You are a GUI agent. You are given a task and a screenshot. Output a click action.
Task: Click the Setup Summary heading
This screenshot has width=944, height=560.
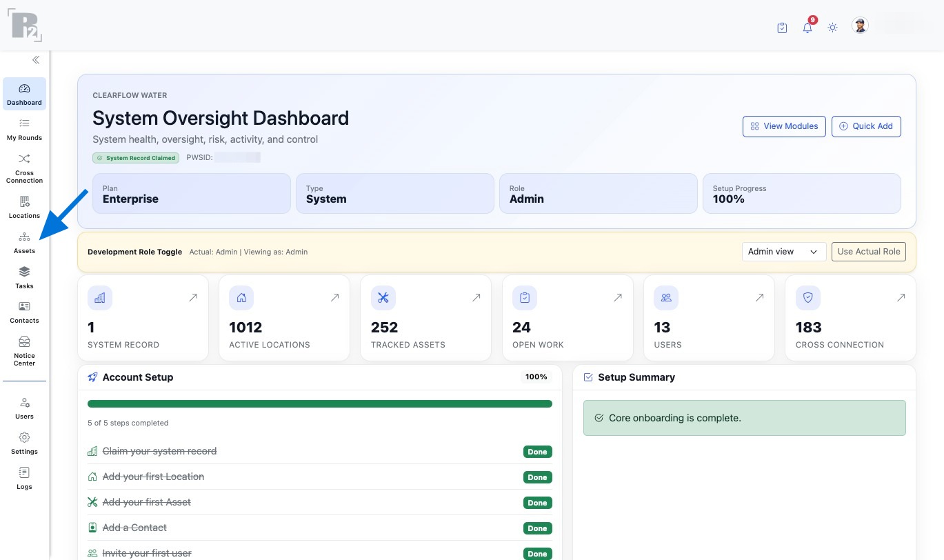coord(636,377)
